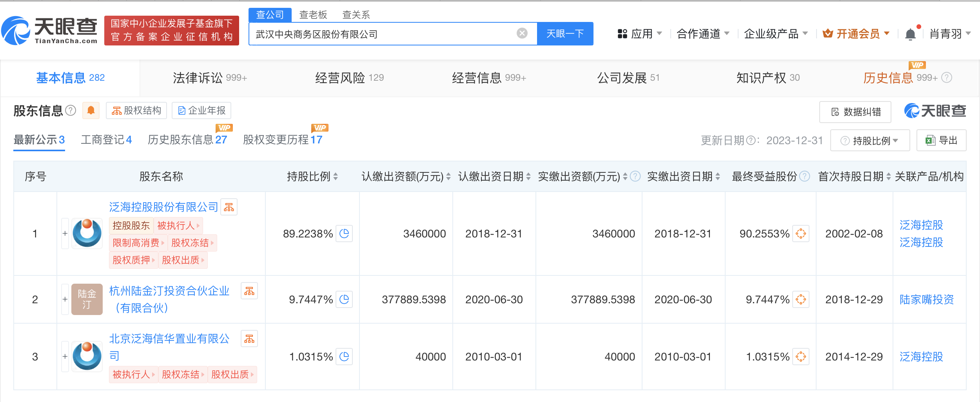Click orange alert bell beside 股东信息

coord(91,110)
